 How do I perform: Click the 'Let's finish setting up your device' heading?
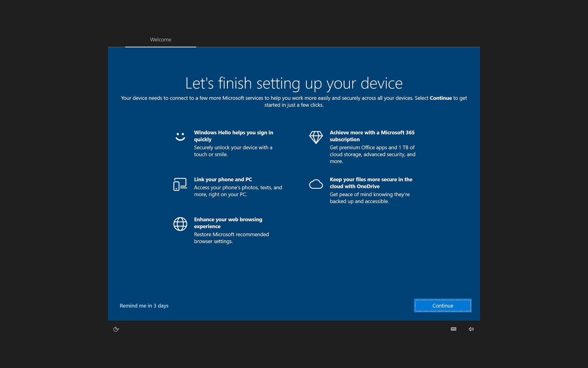pos(294,83)
